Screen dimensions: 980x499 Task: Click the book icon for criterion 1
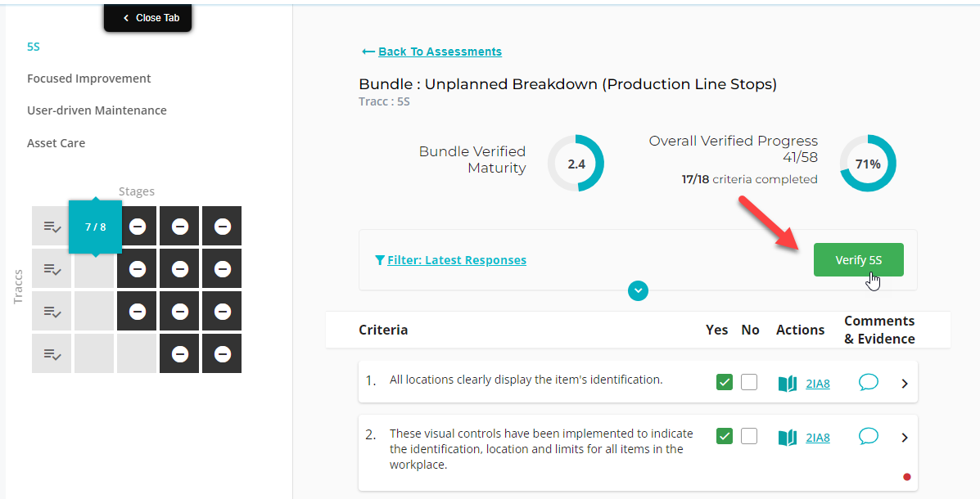788,384
